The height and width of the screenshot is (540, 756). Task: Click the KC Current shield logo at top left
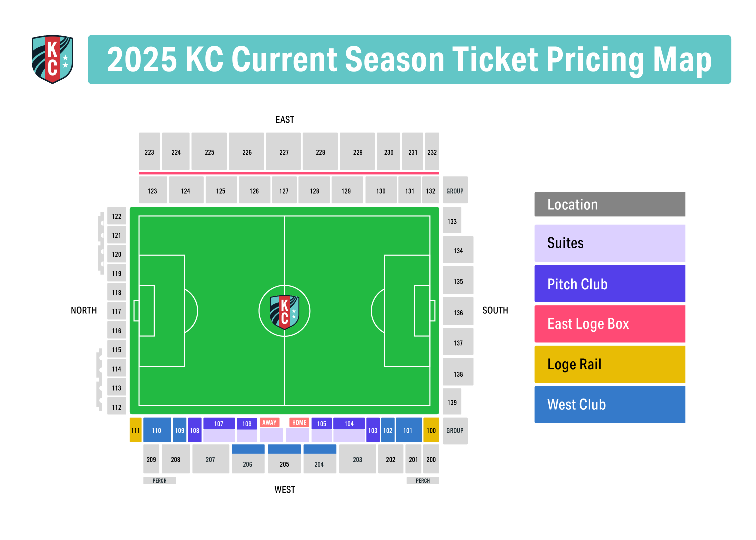click(52, 59)
